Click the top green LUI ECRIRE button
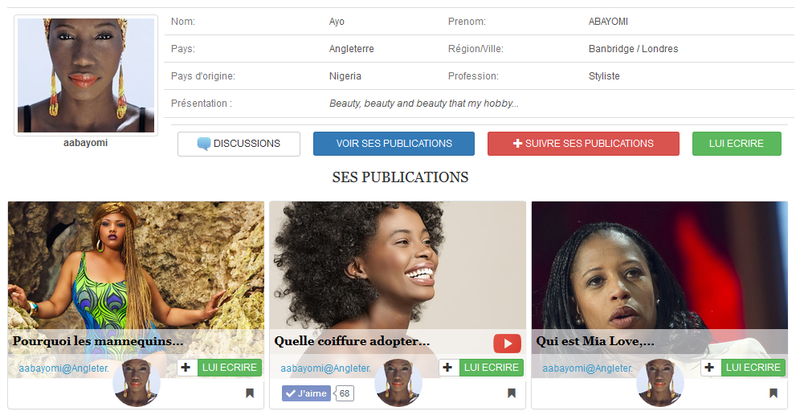The width and height of the screenshot is (800, 415). [736, 144]
